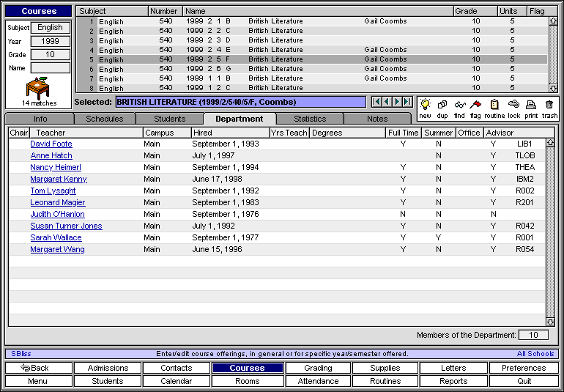The height and width of the screenshot is (392, 564).
Task: Click the Selected course title field
Action: [241, 103]
